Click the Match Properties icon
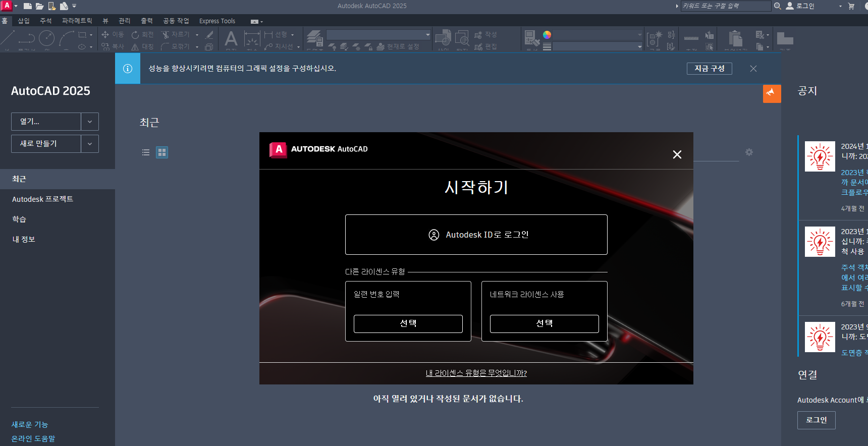This screenshot has width=868, height=446. 532,38
